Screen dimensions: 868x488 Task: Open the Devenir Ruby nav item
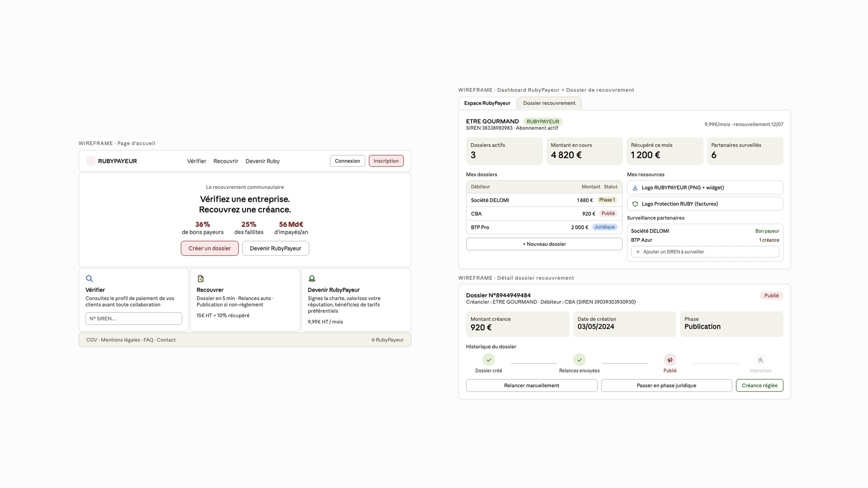262,161
